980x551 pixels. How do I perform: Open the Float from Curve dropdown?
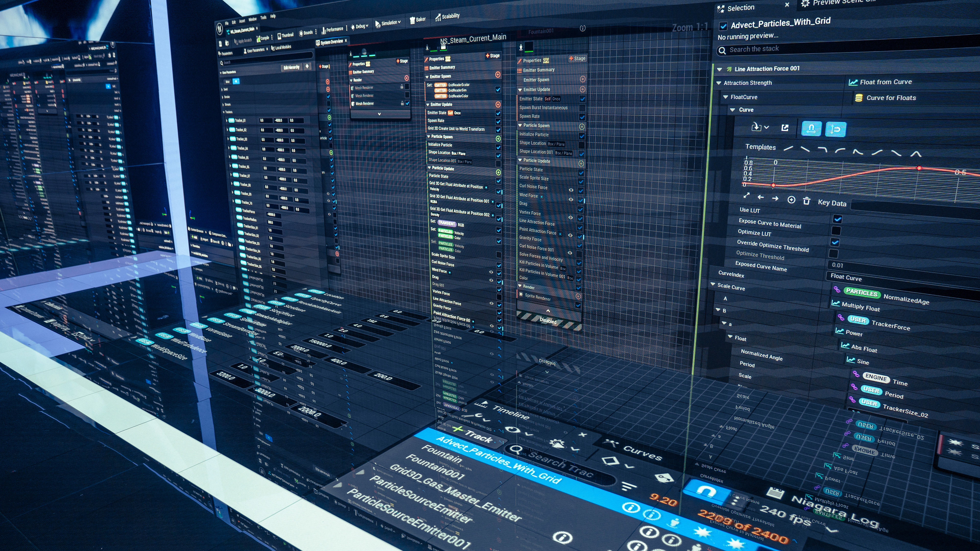(880, 82)
